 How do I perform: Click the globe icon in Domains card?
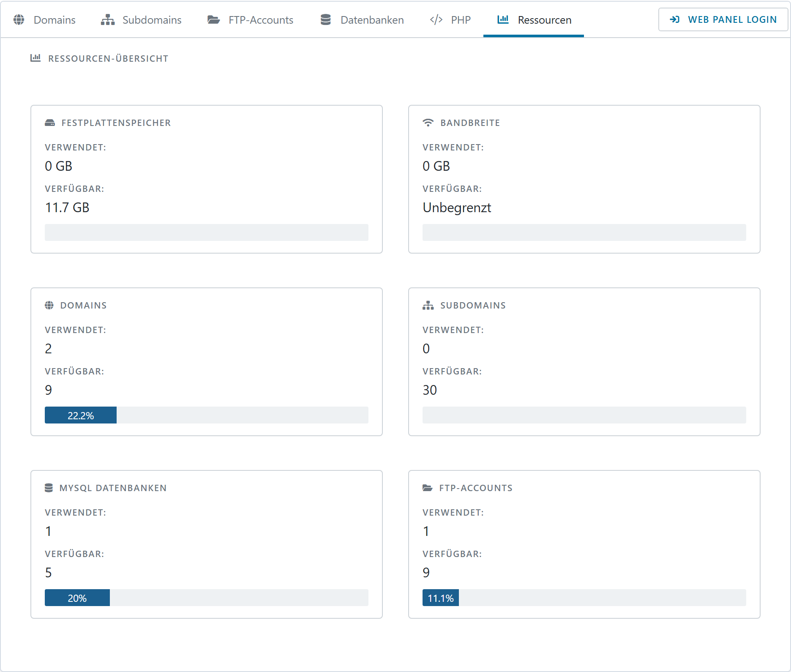point(49,305)
